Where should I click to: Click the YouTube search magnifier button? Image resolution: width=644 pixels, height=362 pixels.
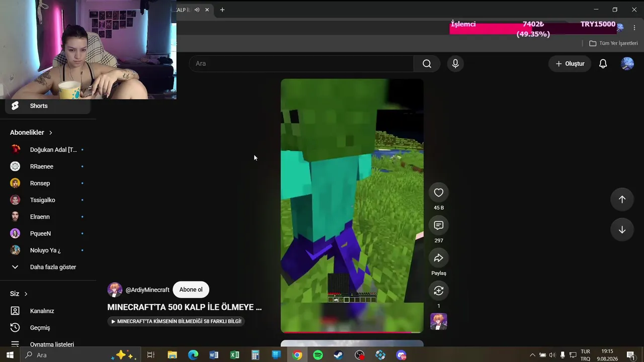(427, 63)
